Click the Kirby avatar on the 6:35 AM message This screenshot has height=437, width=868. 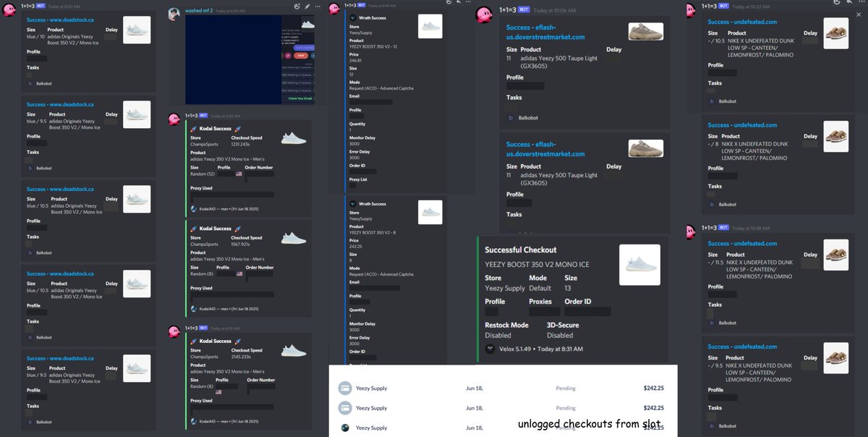174,332
